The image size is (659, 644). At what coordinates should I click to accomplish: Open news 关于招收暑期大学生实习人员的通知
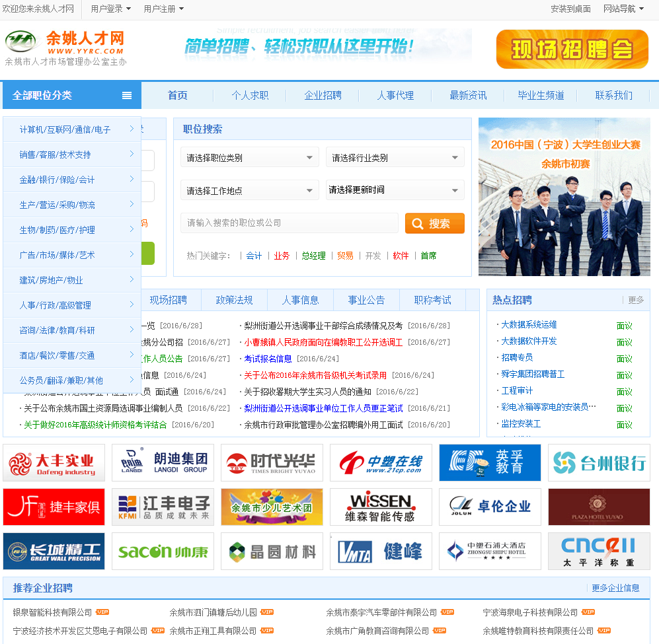tap(307, 392)
